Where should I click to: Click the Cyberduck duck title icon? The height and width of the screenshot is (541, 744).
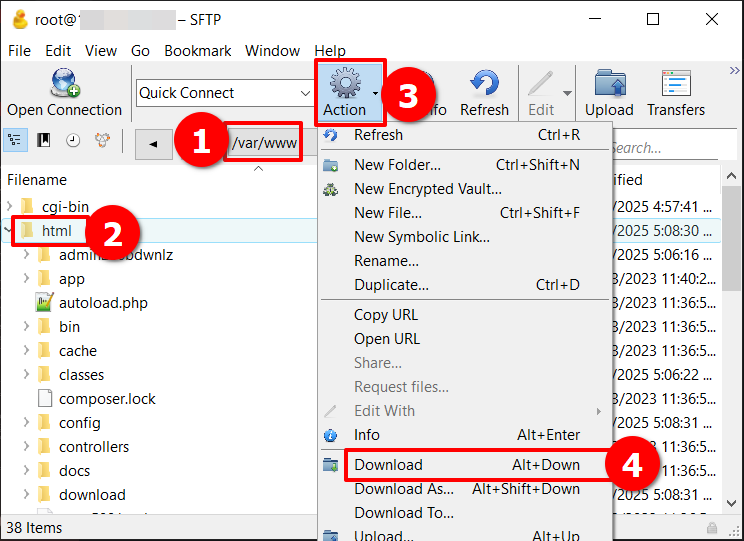(x=19, y=19)
